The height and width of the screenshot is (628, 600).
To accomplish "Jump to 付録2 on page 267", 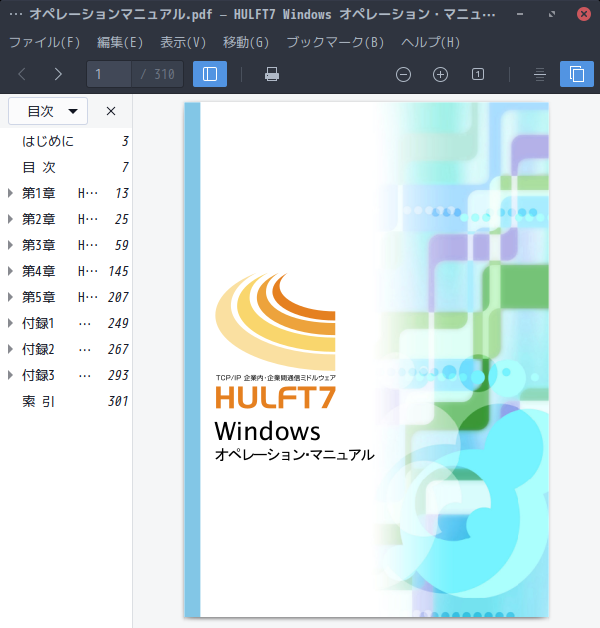I will pyautogui.click(x=66, y=349).
